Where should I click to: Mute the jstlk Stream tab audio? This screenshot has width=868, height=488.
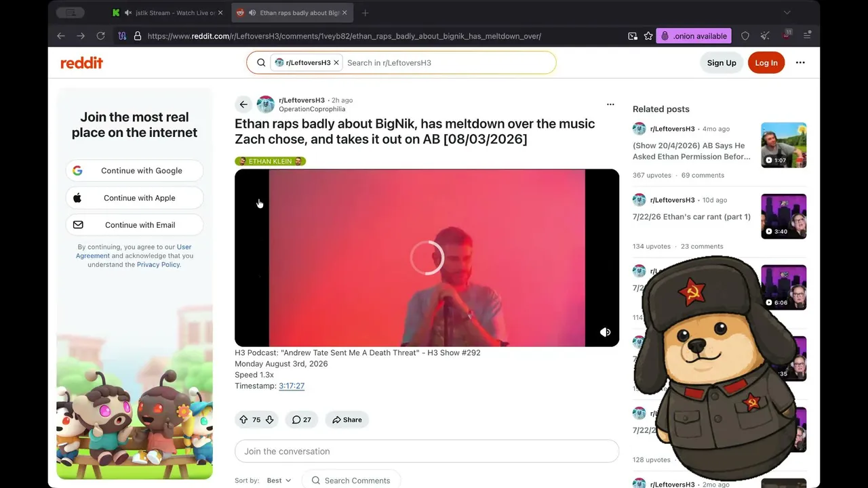pos(128,13)
